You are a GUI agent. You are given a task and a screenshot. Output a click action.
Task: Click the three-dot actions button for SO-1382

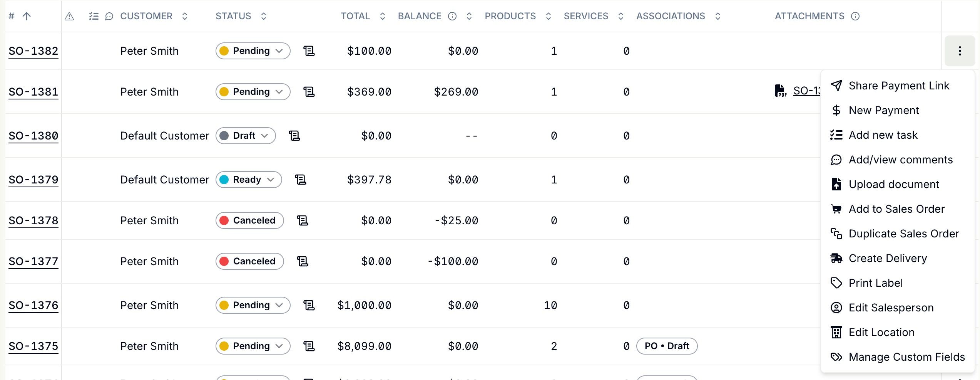[960, 51]
